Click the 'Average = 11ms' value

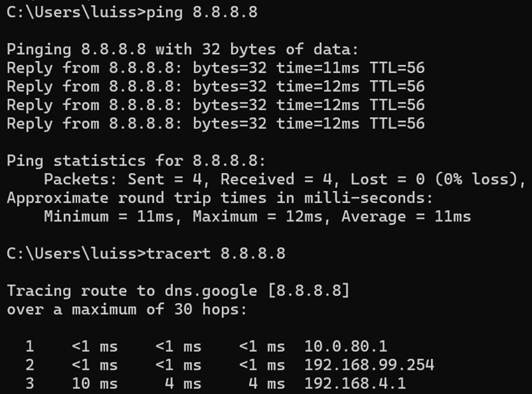click(x=406, y=216)
